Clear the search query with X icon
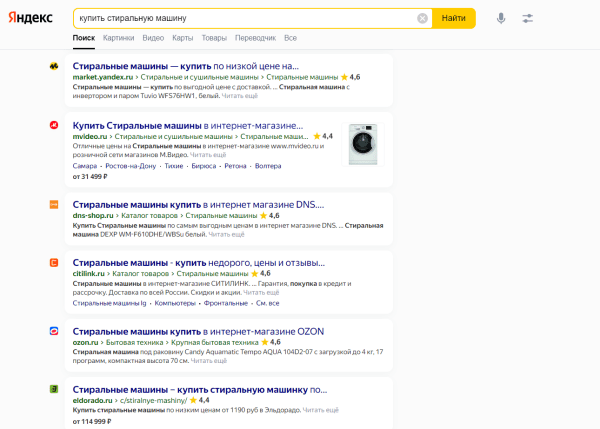 click(x=422, y=18)
